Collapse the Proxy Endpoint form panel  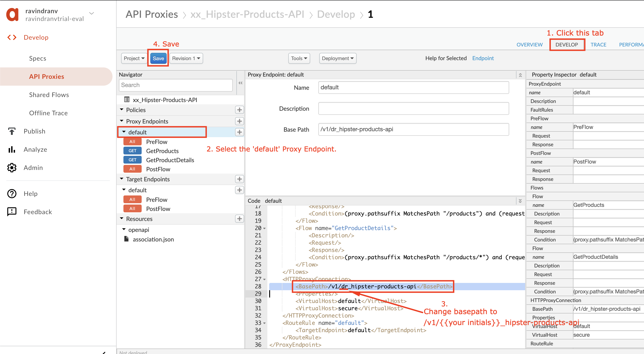(x=520, y=75)
